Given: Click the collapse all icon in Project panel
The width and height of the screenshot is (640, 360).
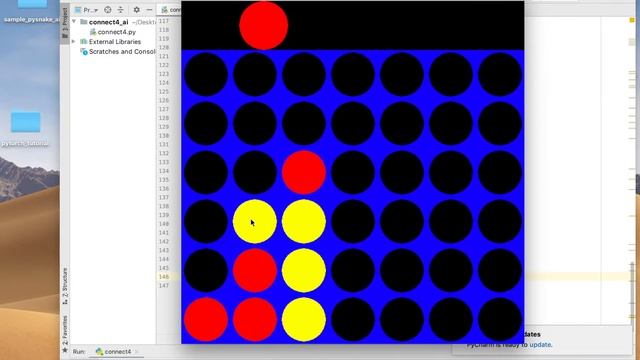Looking at the screenshot, I should pos(120,9).
